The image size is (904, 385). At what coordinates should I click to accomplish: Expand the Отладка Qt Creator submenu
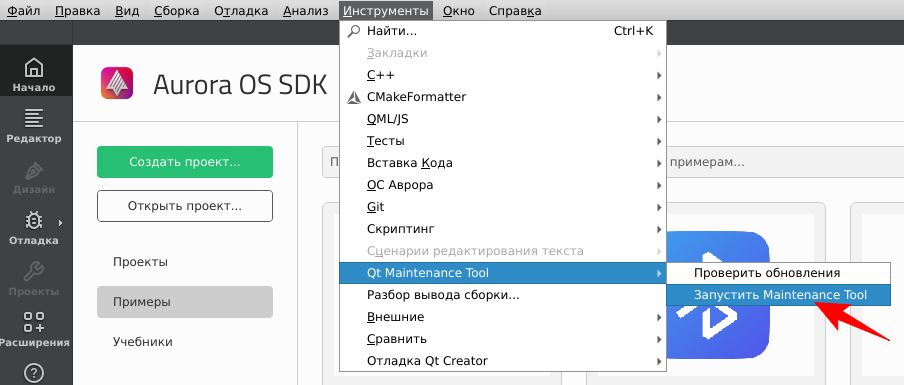click(x=503, y=361)
